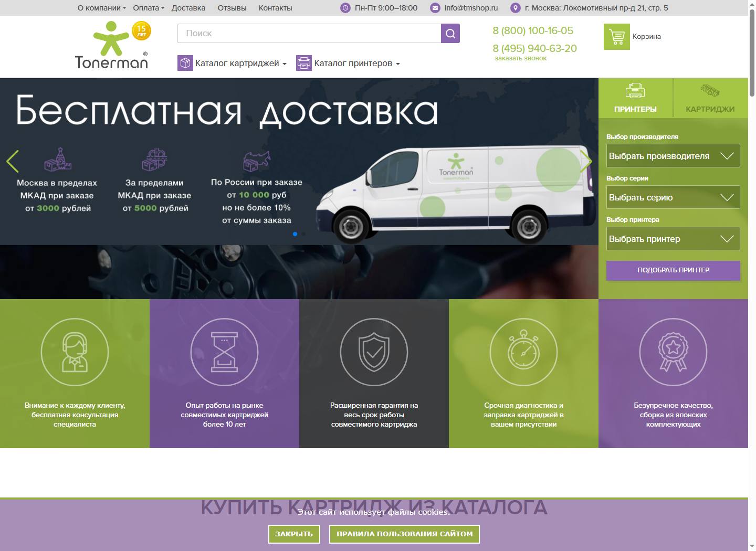The image size is (756, 551).
Task: Click the Пн-Пт 9:00–18:00 hours text
Action: click(x=386, y=8)
